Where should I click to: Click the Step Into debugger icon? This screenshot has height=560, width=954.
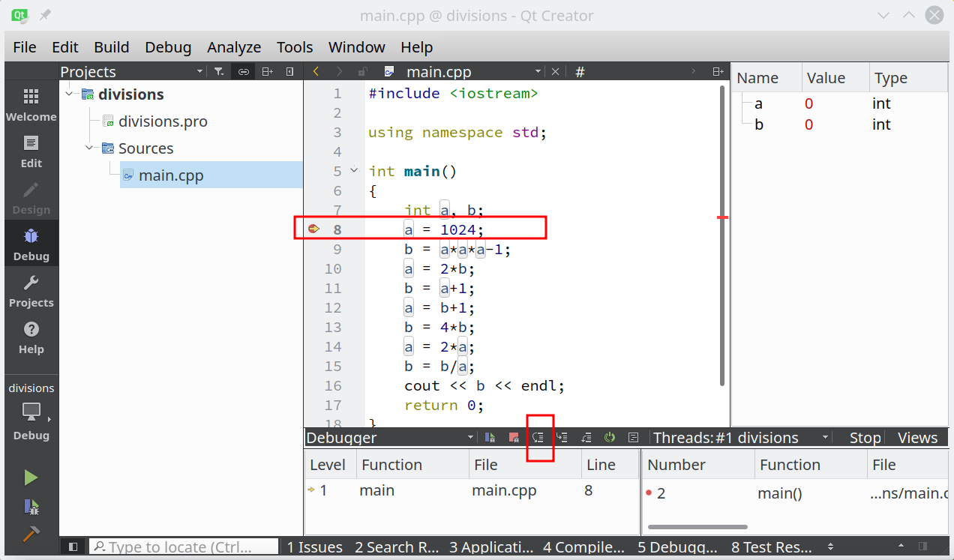coord(562,437)
